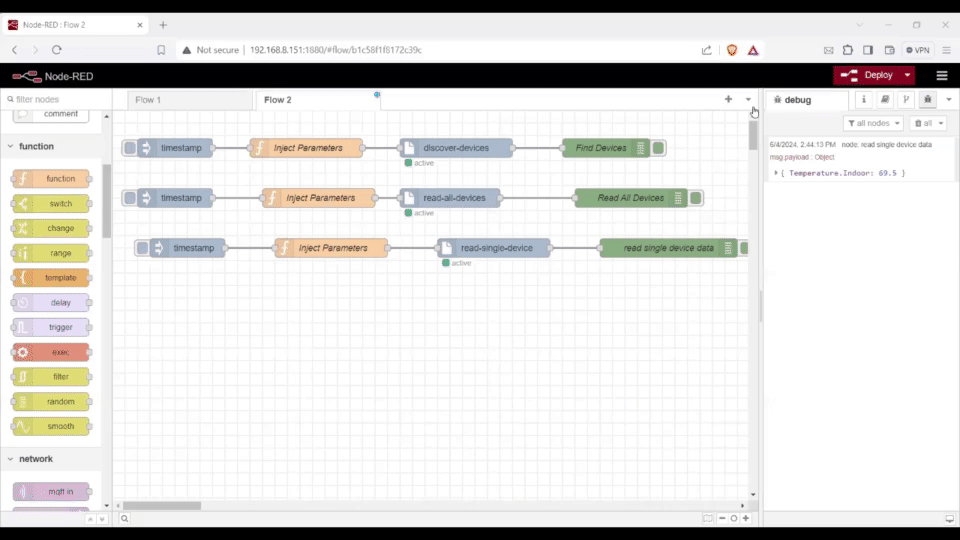This screenshot has height=540, width=960.
Task: Open the information sidebar tab icon
Action: point(863,100)
